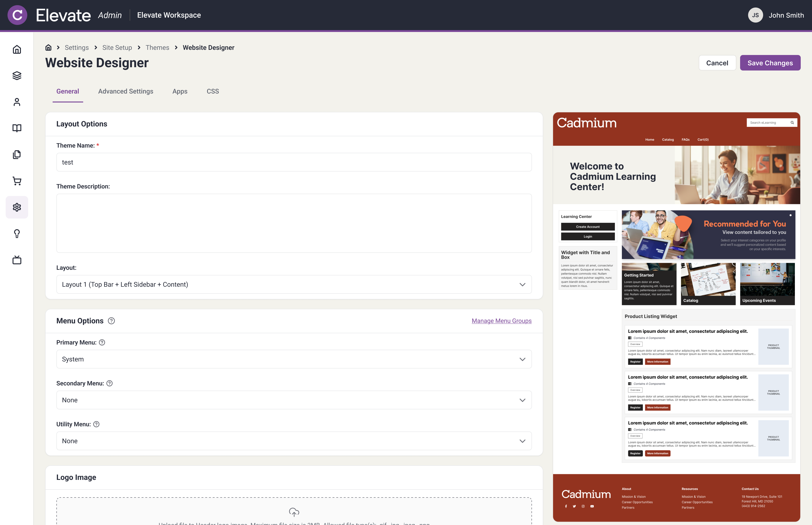This screenshot has height=525, width=812.
Task: Click the JS user avatar
Action: pyautogui.click(x=755, y=15)
